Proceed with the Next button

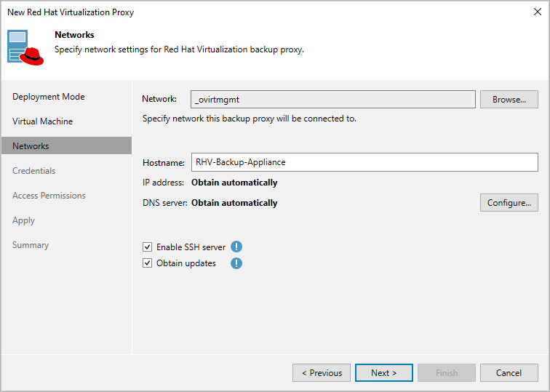pyautogui.click(x=383, y=372)
